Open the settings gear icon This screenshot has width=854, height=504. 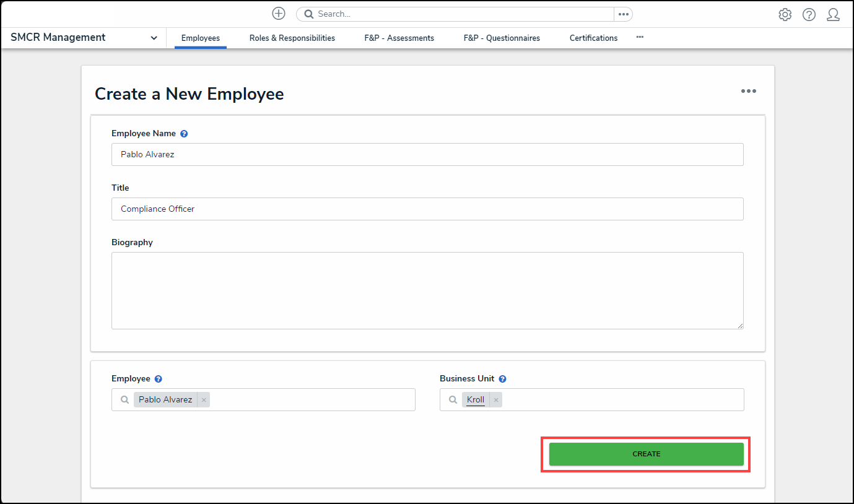point(785,15)
